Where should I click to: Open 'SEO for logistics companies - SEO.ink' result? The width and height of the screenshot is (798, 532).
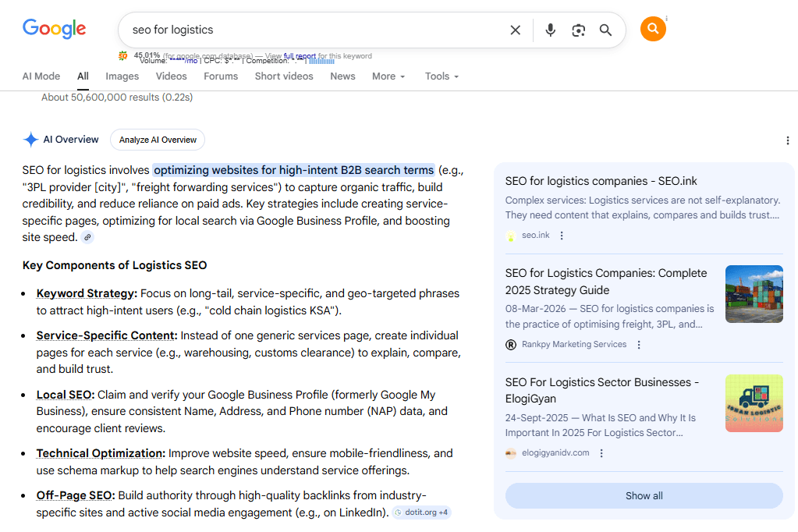point(601,181)
